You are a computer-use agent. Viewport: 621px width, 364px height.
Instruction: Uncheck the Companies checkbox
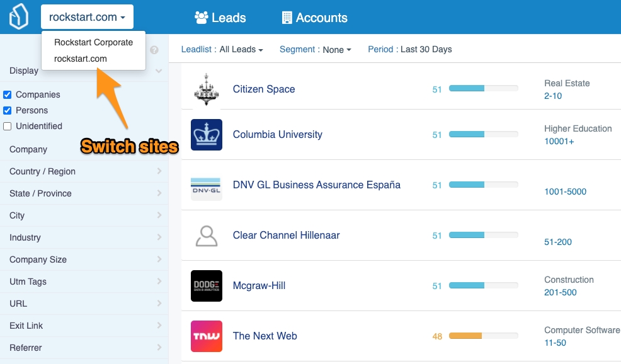[x=8, y=94]
